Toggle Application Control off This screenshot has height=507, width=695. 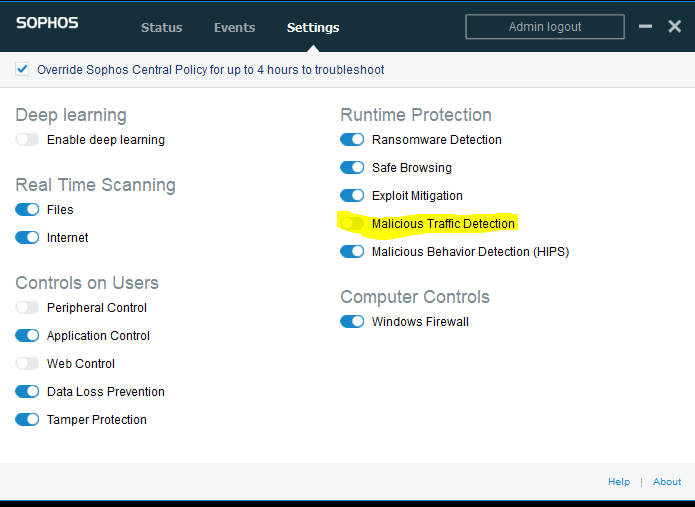pos(27,335)
